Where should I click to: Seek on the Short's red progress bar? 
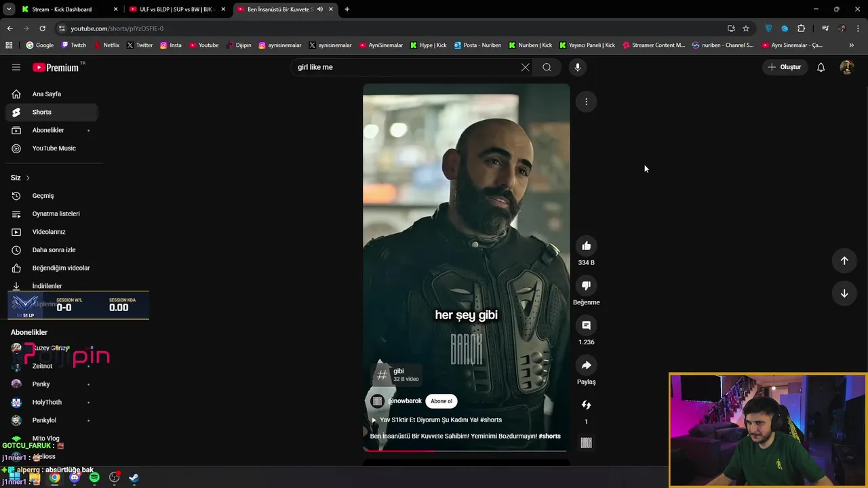(x=466, y=450)
